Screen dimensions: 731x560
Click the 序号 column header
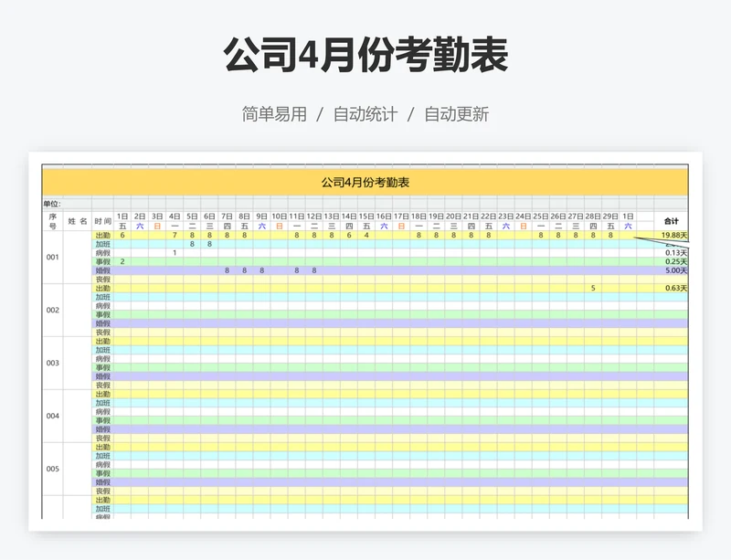point(53,221)
